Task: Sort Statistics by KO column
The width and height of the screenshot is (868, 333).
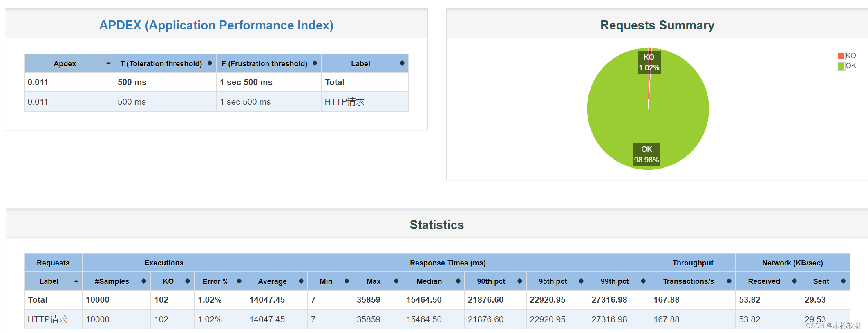Action: pos(172,281)
